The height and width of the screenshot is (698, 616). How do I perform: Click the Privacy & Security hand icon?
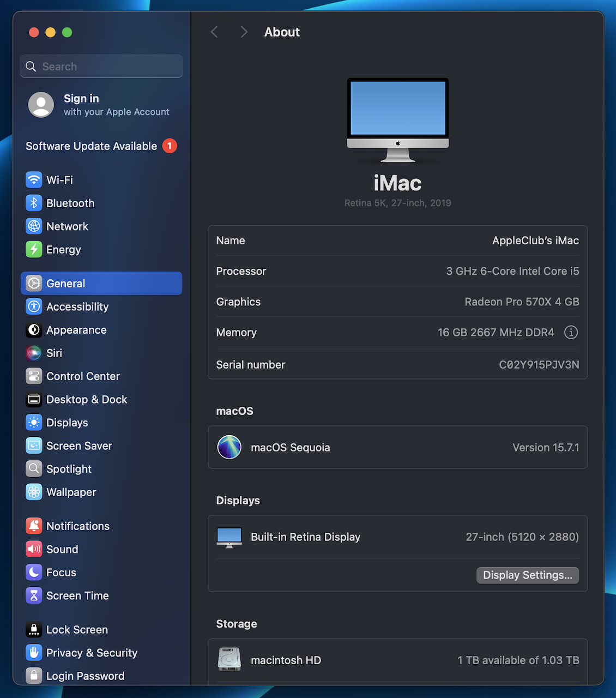click(x=34, y=653)
